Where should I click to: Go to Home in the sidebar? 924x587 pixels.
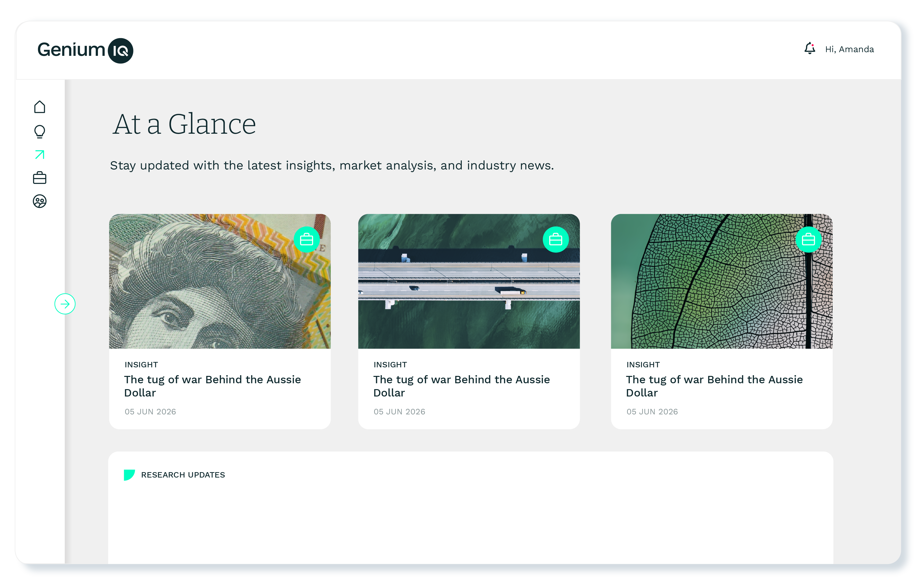click(x=39, y=107)
